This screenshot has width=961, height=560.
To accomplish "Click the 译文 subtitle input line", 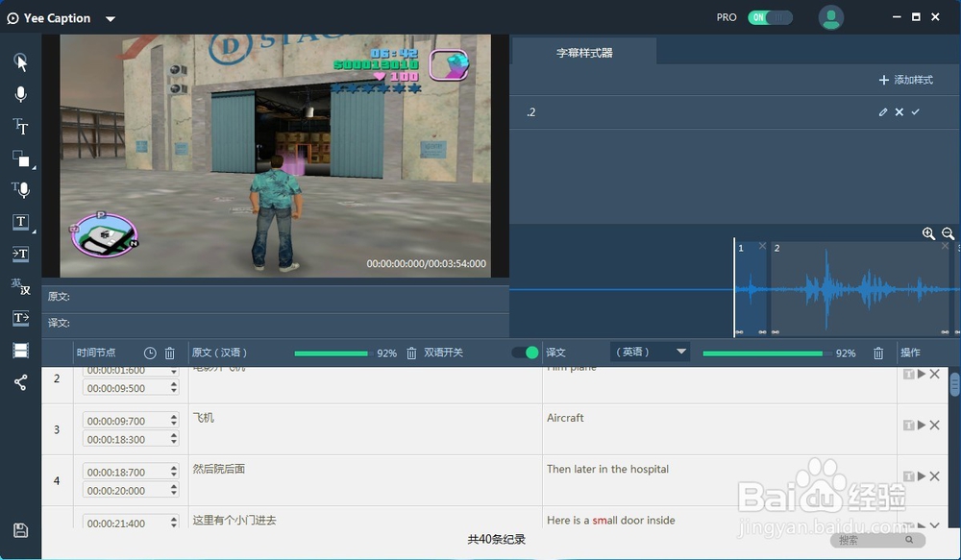I will click(276, 323).
